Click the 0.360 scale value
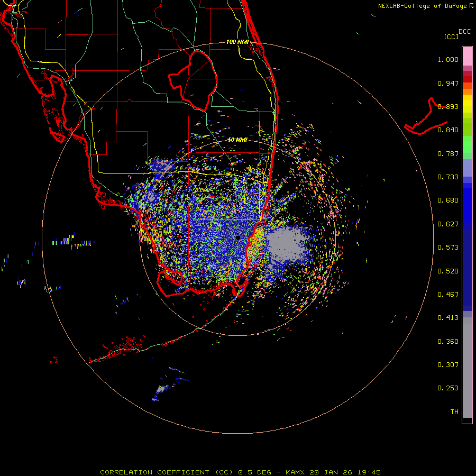 448,342
